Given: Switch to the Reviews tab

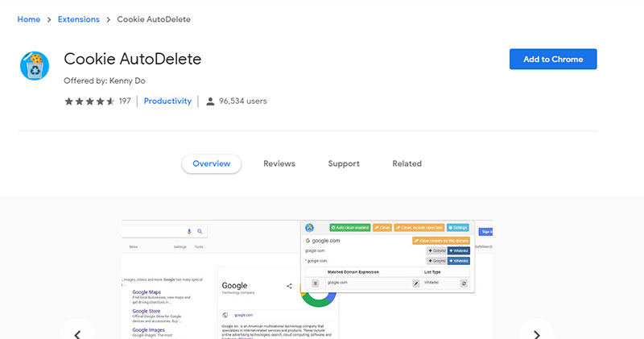Looking at the screenshot, I should click(279, 163).
